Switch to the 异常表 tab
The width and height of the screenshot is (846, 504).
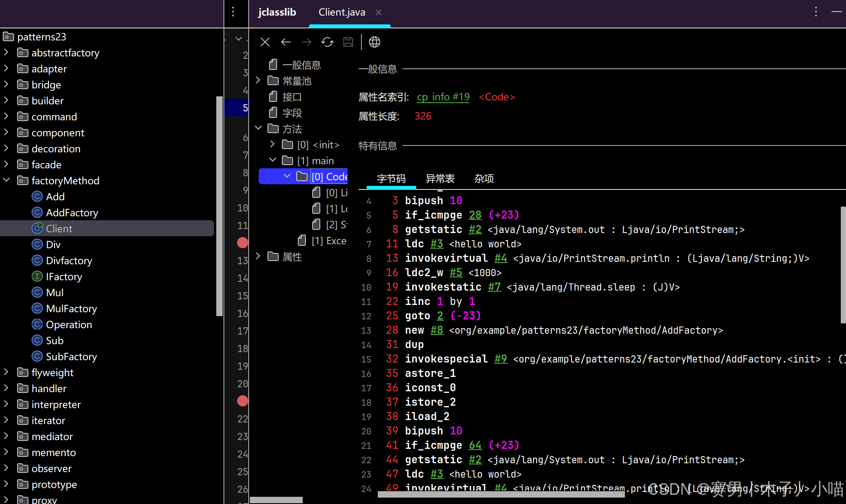(440, 179)
